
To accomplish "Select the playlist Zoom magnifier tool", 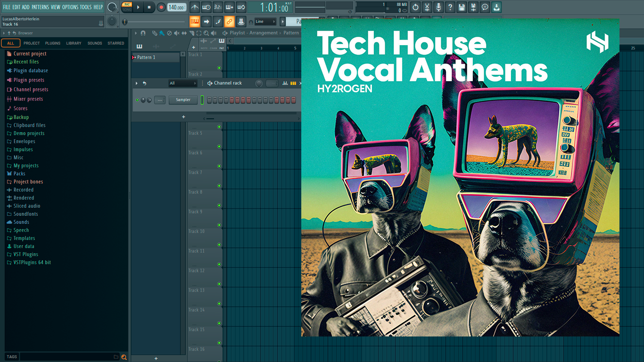I will [x=206, y=33].
